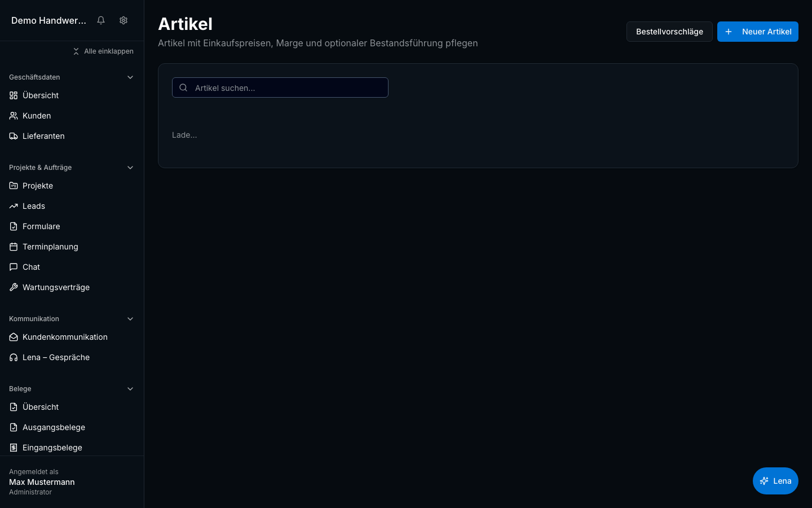Collapse the Belege section chevron
Image resolution: width=812 pixels, height=508 pixels.
pos(130,389)
